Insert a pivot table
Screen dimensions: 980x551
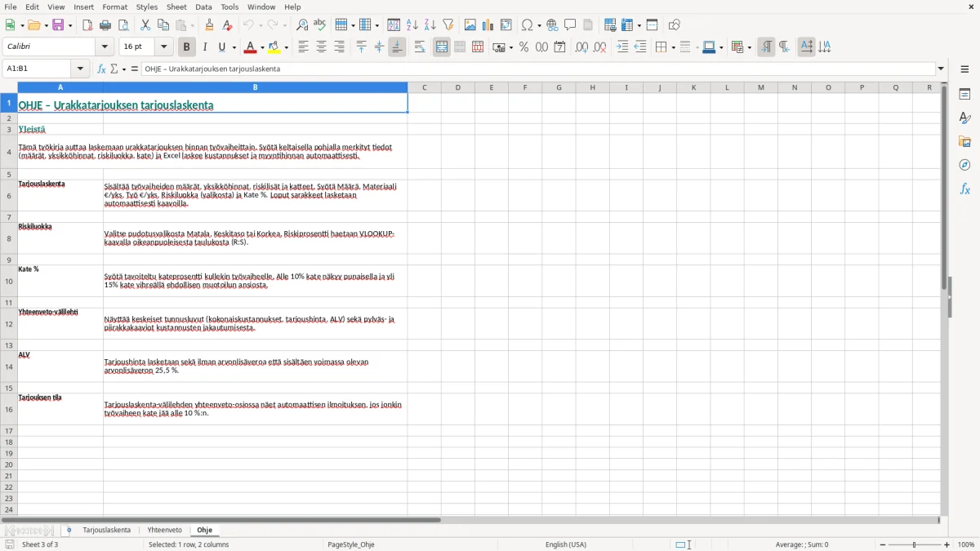506,25
